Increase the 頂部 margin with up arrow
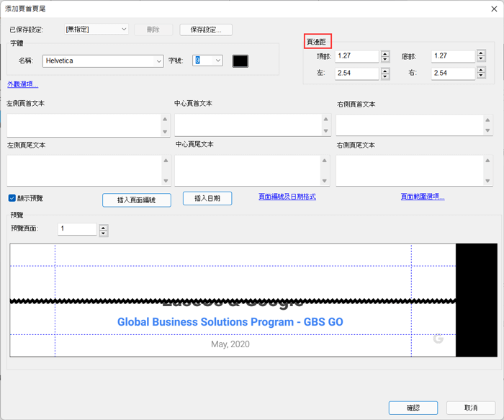Viewport: 504px width, 420px height. click(385, 53)
